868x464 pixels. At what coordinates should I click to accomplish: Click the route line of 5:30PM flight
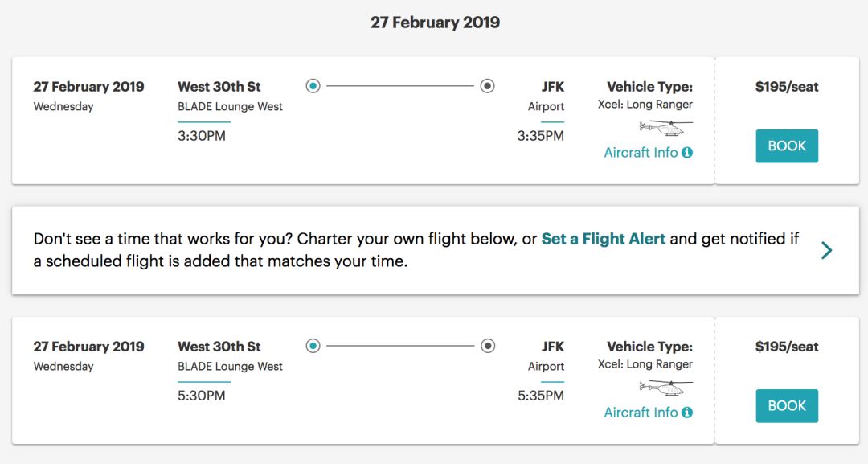(x=400, y=346)
